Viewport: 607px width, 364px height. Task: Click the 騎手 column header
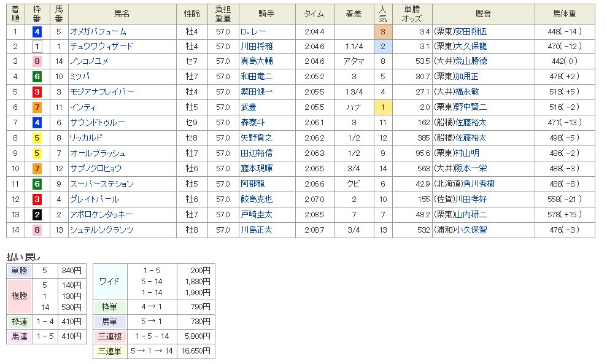[267, 14]
